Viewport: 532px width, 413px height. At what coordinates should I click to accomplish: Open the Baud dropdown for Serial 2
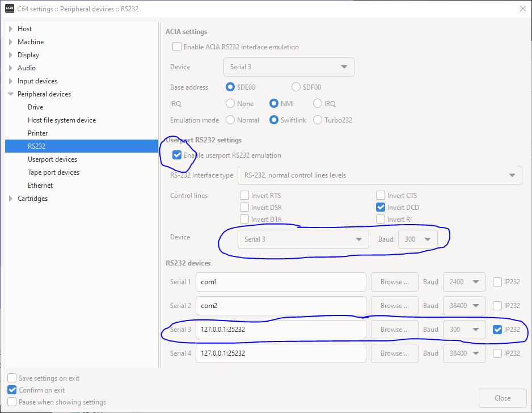(x=464, y=305)
